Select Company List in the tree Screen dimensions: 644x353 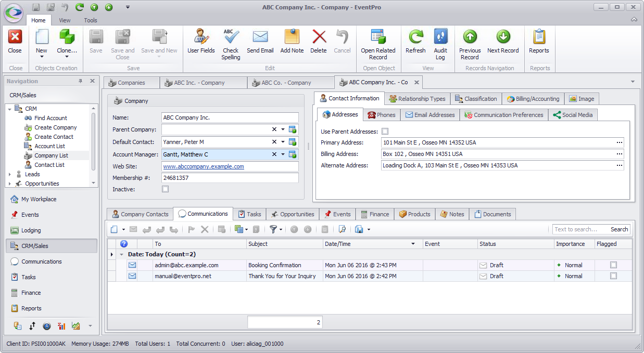click(51, 155)
